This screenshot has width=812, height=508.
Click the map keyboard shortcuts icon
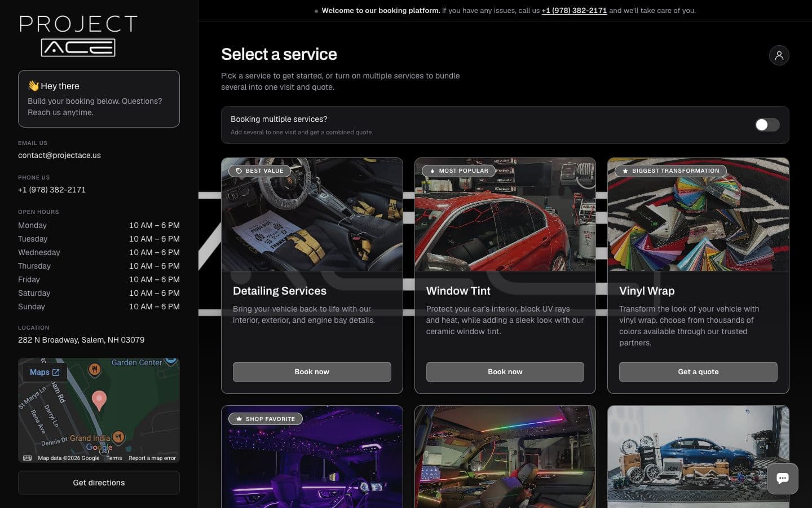(27, 458)
